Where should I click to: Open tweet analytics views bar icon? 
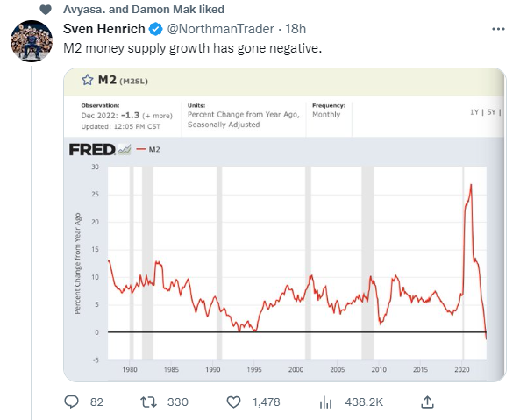point(325,402)
